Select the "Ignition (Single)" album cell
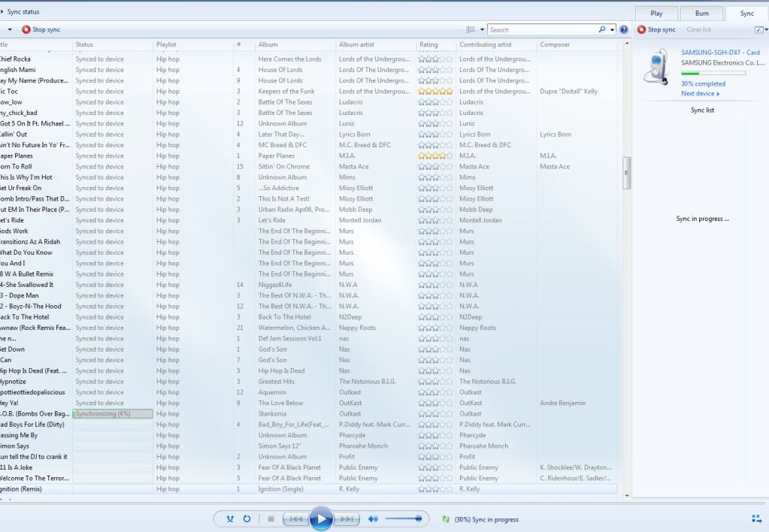The width and height of the screenshot is (769, 532). pos(280,489)
